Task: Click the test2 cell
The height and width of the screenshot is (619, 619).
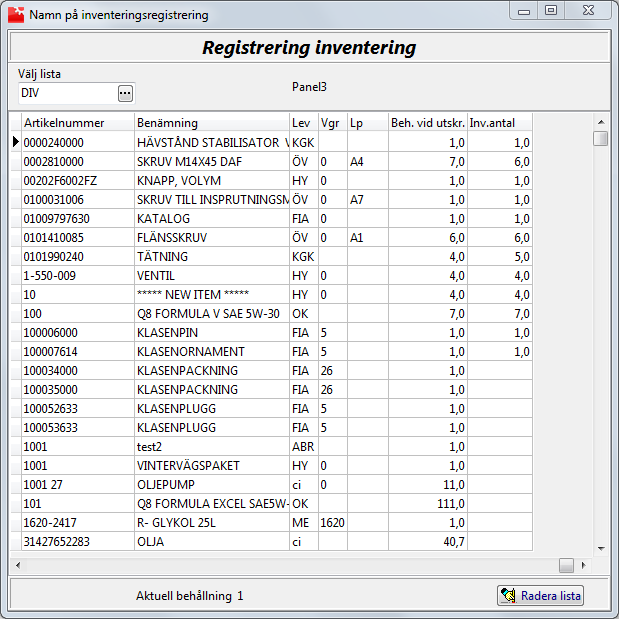Action: (x=212, y=446)
